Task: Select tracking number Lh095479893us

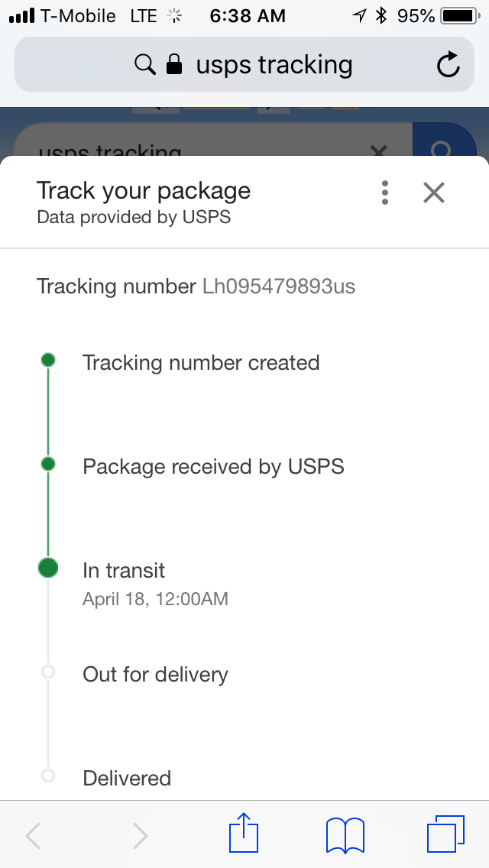Action: click(279, 287)
